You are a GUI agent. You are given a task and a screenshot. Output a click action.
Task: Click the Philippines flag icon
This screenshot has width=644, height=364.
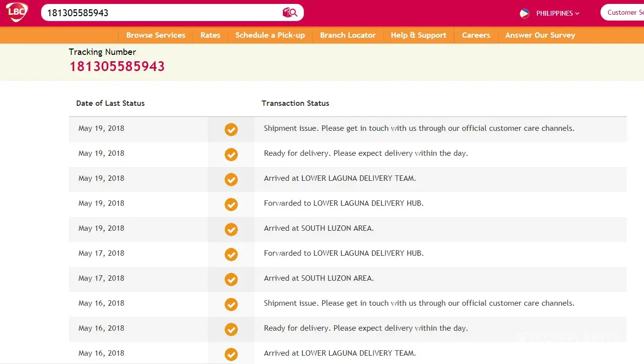click(525, 13)
